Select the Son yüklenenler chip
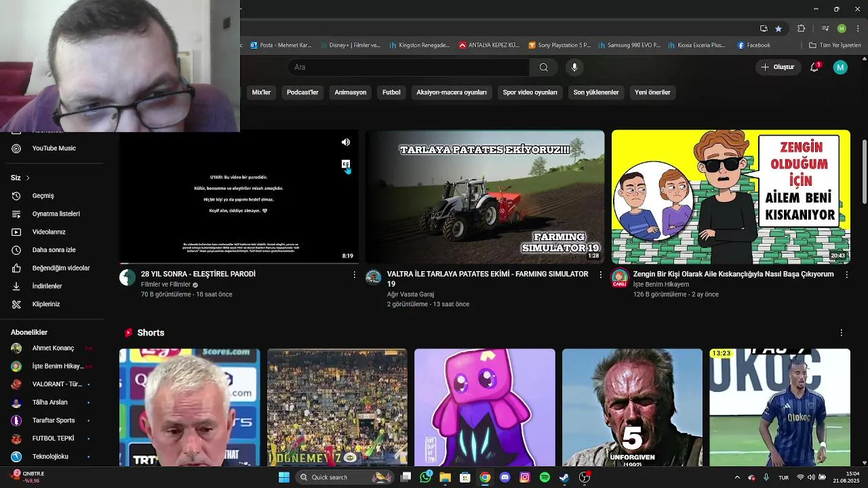The image size is (868, 488). coord(596,92)
